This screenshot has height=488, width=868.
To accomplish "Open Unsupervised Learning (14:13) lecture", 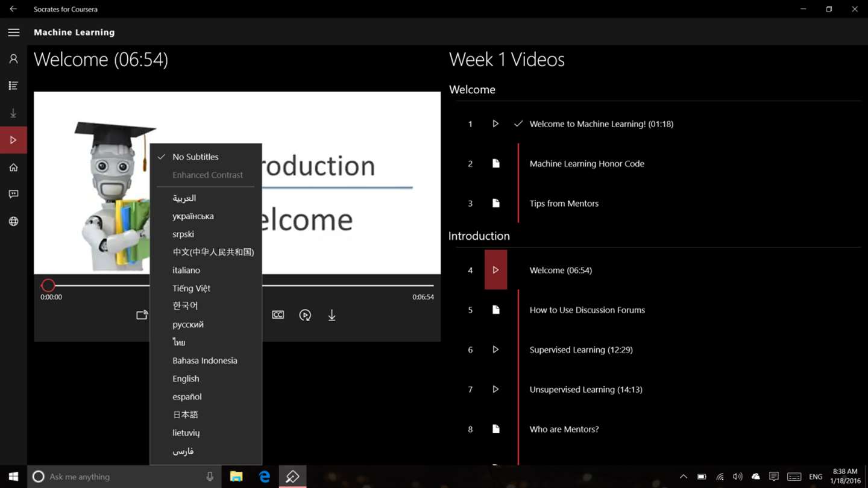I will click(x=586, y=389).
